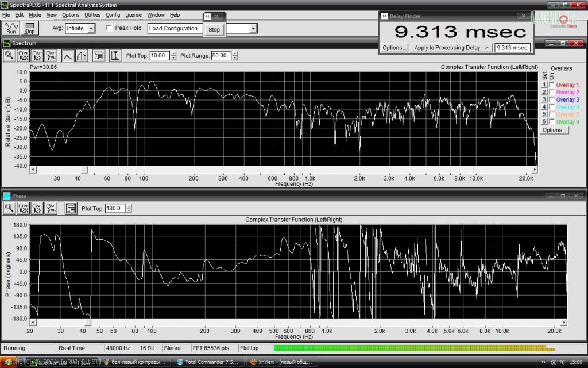Enable the Peak Hold checkbox

point(109,28)
